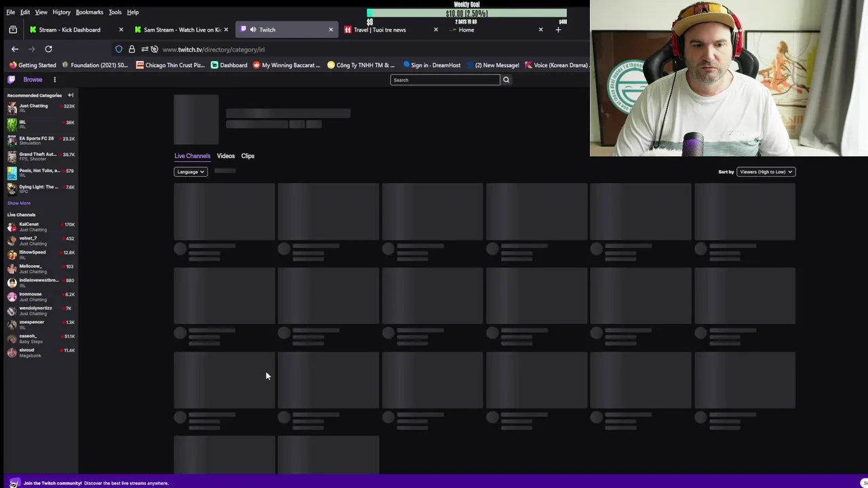Viewport: 868px width, 488px height.
Task: Switch to Travel | Tuoi tre news tab
Action: pos(391,30)
